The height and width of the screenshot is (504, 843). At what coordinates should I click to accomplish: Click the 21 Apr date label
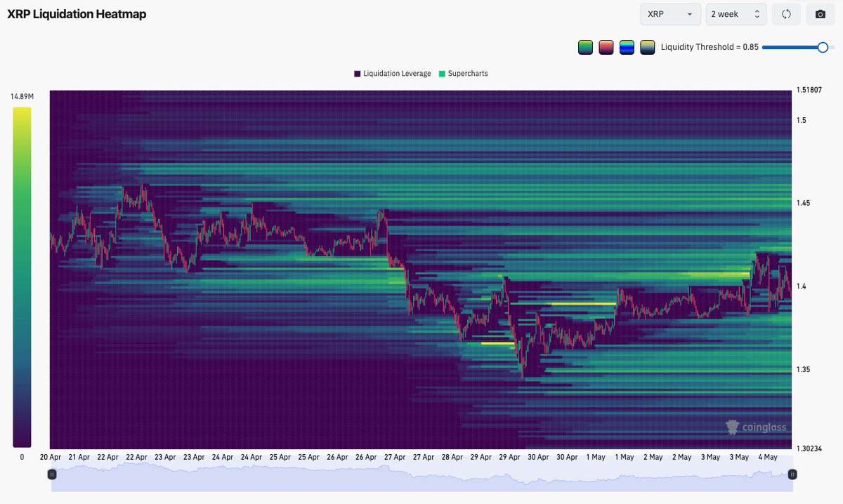click(x=79, y=457)
